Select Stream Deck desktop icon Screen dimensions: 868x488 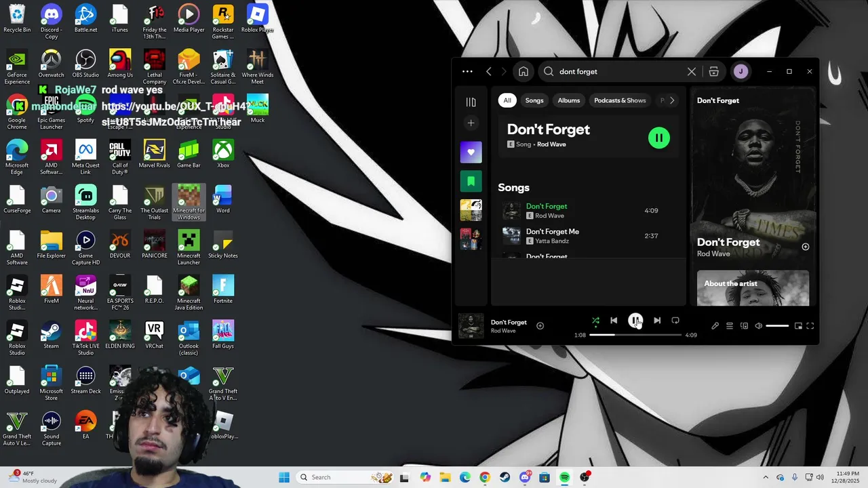tap(85, 381)
